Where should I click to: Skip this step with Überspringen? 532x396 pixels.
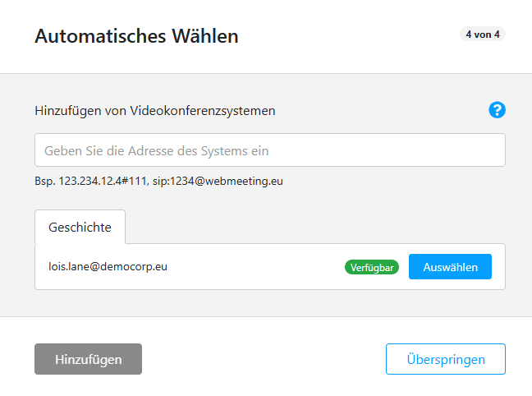[445, 359]
